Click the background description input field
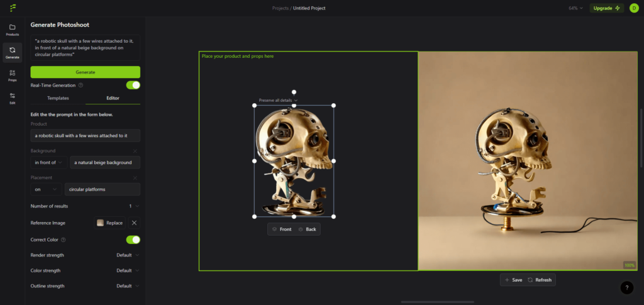Viewport: 644px width, 305px height. 105,162
